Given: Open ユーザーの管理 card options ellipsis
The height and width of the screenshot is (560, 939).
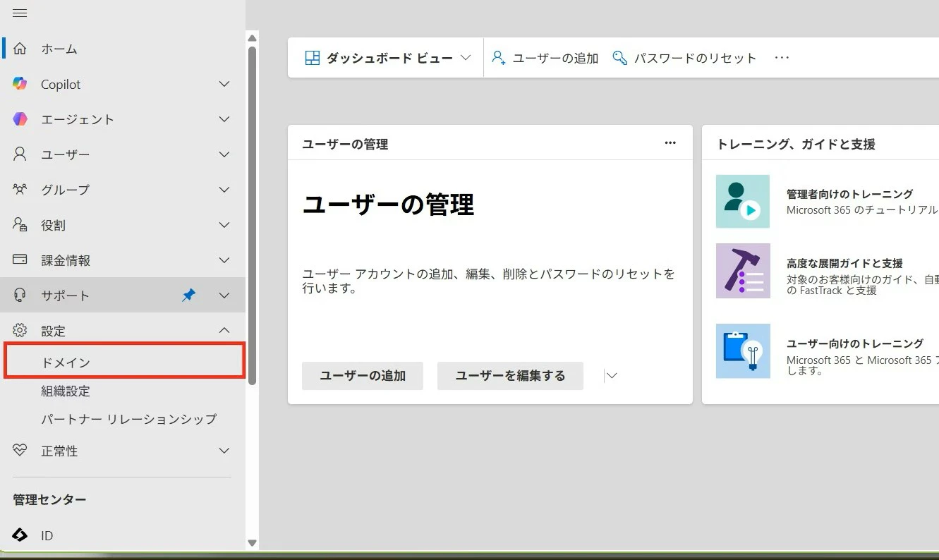Looking at the screenshot, I should click(x=670, y=143).
